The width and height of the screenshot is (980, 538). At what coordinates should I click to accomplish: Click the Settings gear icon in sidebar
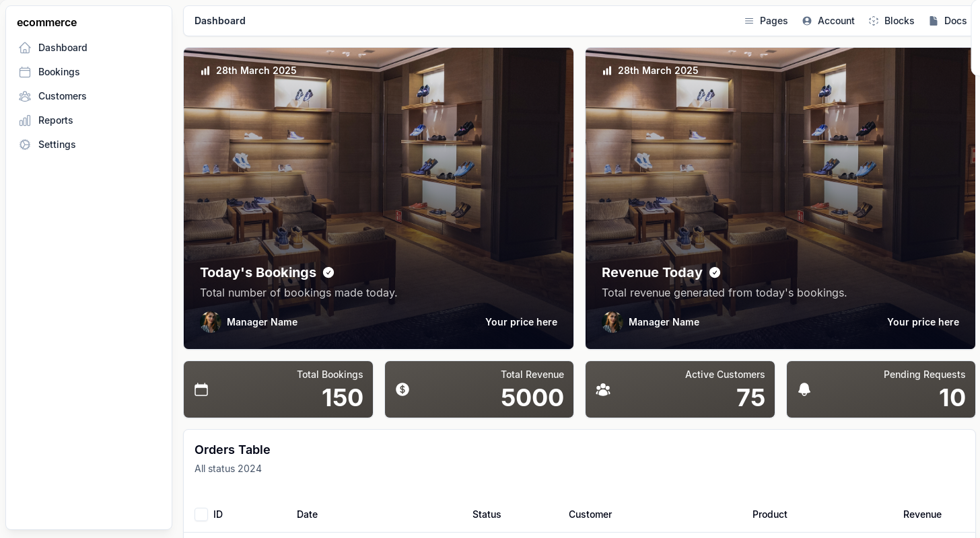tap(25, 145)
